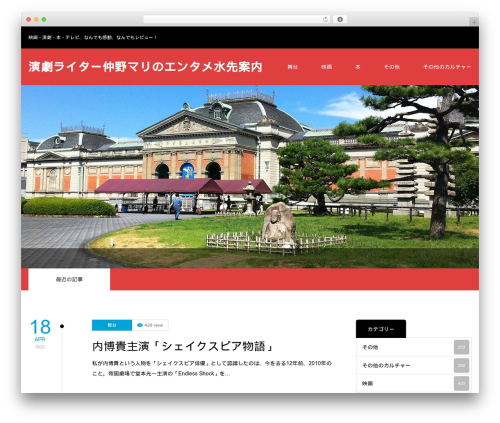Open その他のカルチャー in the navigation menu
This screenshot has width=500, height=423.
[x=447, y=67]
